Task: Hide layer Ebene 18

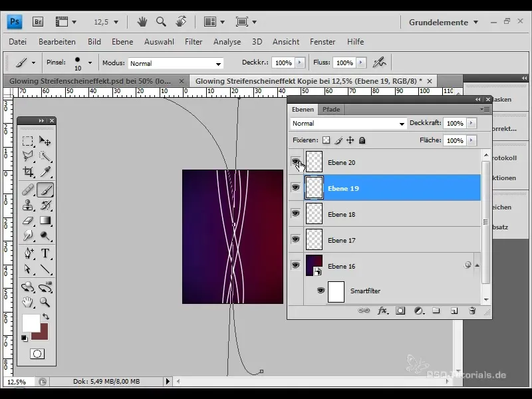Action: [296, 213]
